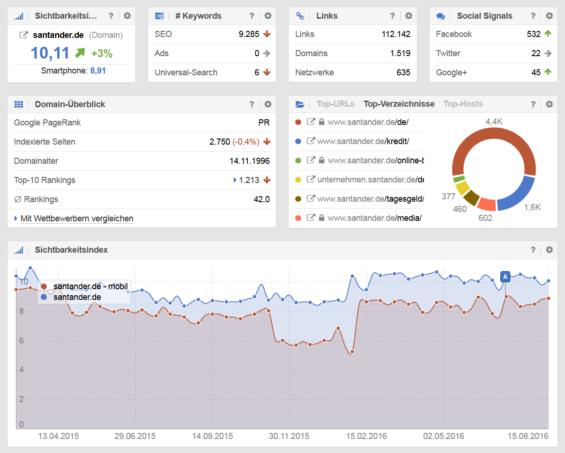Click the chain icon in Links header
Viewport: 565px width, 453px height.
pyautogui.click(x=300, y=16)
